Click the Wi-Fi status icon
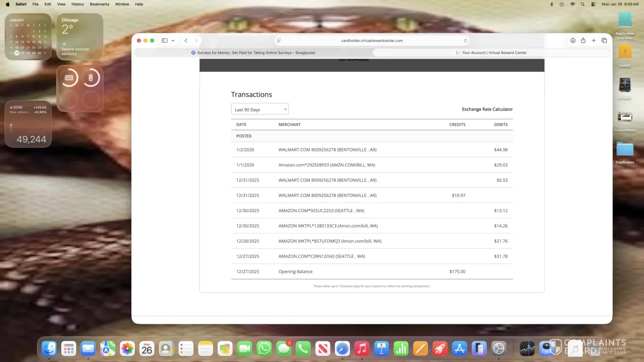The image size is (644, 362). point(573,4)
